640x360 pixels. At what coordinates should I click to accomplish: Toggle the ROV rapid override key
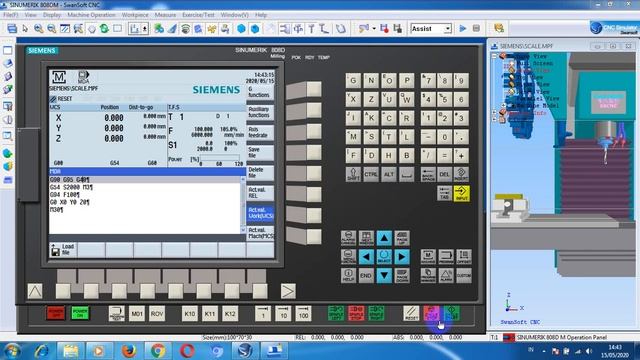click(157, 313)
